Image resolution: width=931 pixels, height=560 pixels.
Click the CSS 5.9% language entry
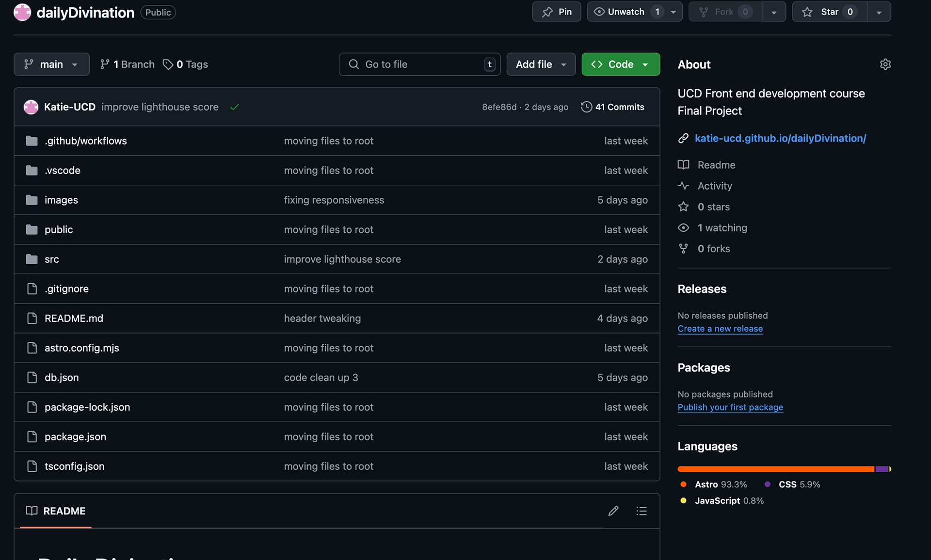792,484
